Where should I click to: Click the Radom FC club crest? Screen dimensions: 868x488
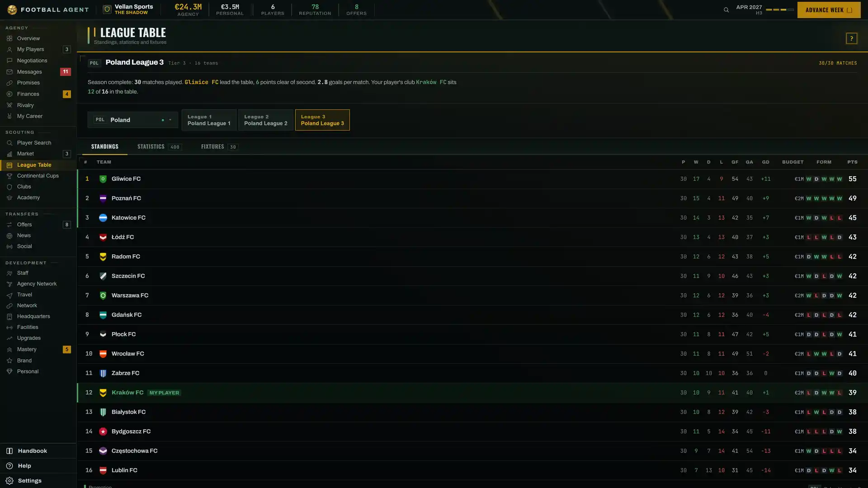[x=103, y=257]
